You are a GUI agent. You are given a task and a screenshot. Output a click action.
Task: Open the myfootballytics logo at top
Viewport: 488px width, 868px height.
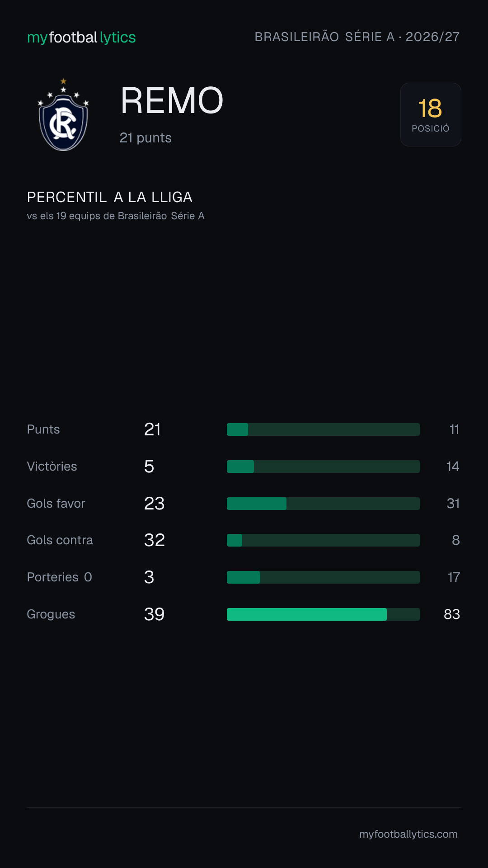click(81, 38)
